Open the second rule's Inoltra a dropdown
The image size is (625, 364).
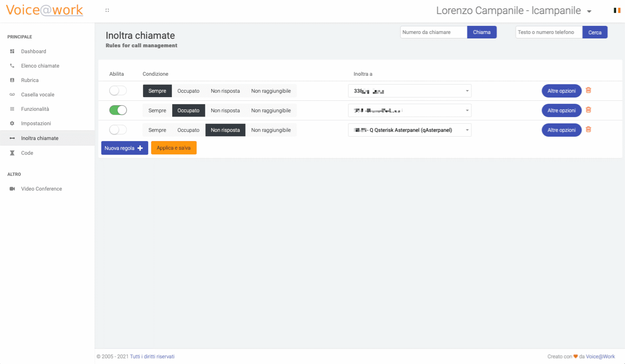pyautogui.click(x=410, y=110)
